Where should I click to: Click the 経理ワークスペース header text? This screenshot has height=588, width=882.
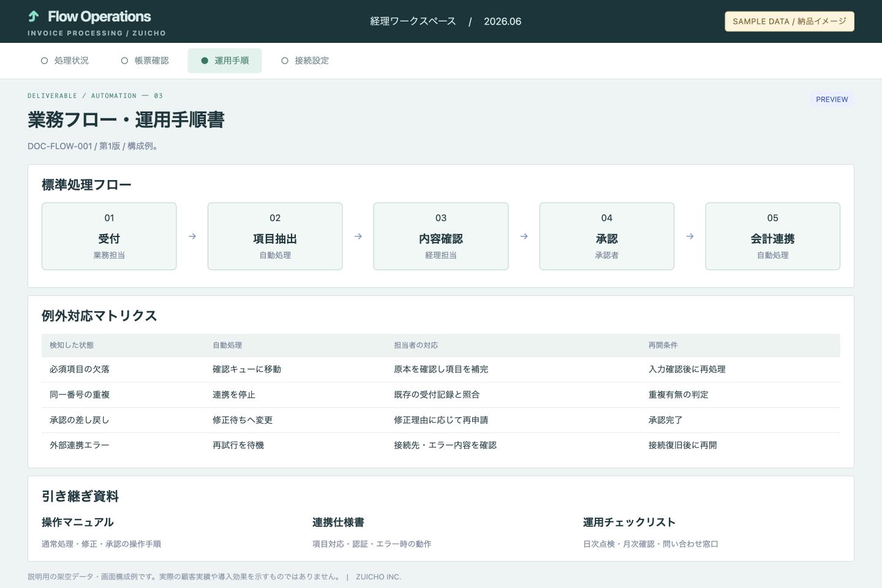click(x=413, y=21)
